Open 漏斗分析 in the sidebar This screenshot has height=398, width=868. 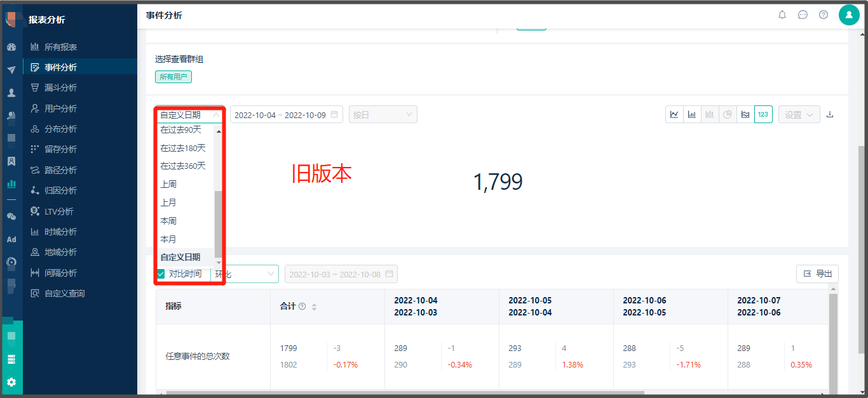[x=79, y=88]
